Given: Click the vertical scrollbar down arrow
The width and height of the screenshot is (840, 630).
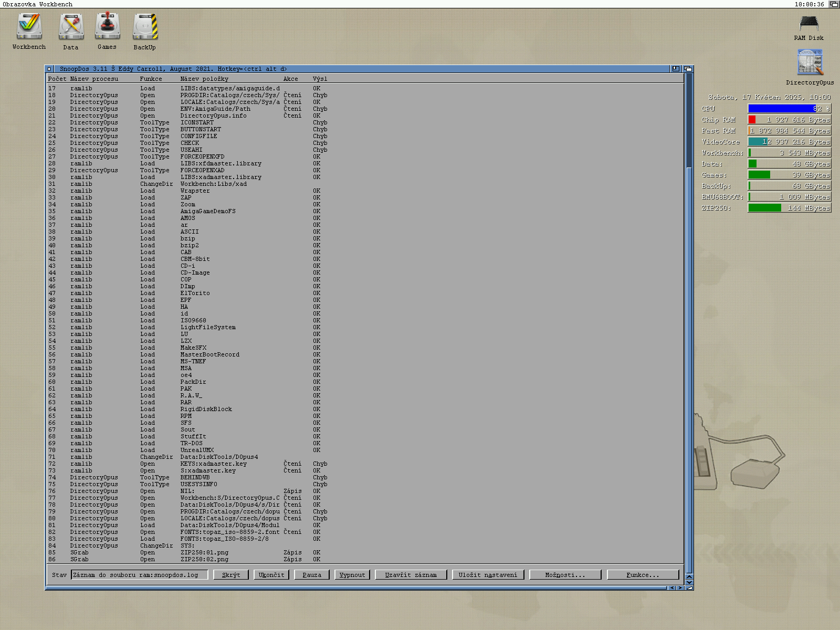Looking at the screenshot, I should pyautogui.click(x=689, y=582).
